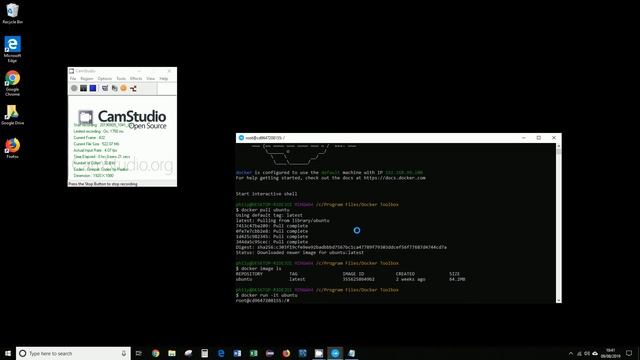Click the microphone icon in search box
The height and width of the screenshot is (360, 640).
pos(124,353)
